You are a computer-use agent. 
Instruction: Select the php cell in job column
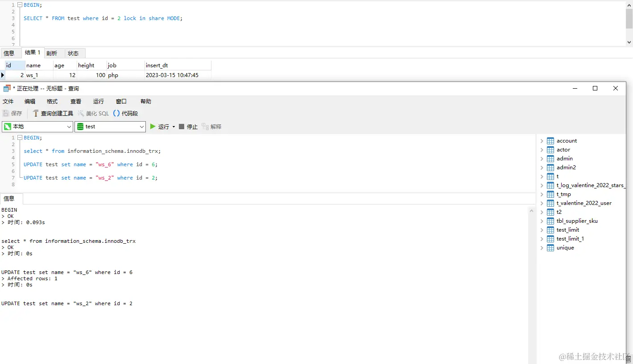[x=125, y=75]
